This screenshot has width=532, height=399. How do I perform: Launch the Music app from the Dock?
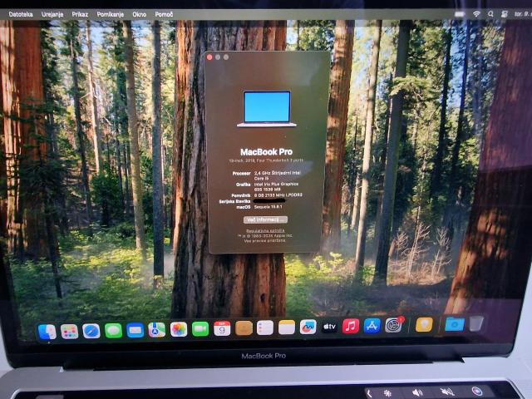click(x=351, y=327)
